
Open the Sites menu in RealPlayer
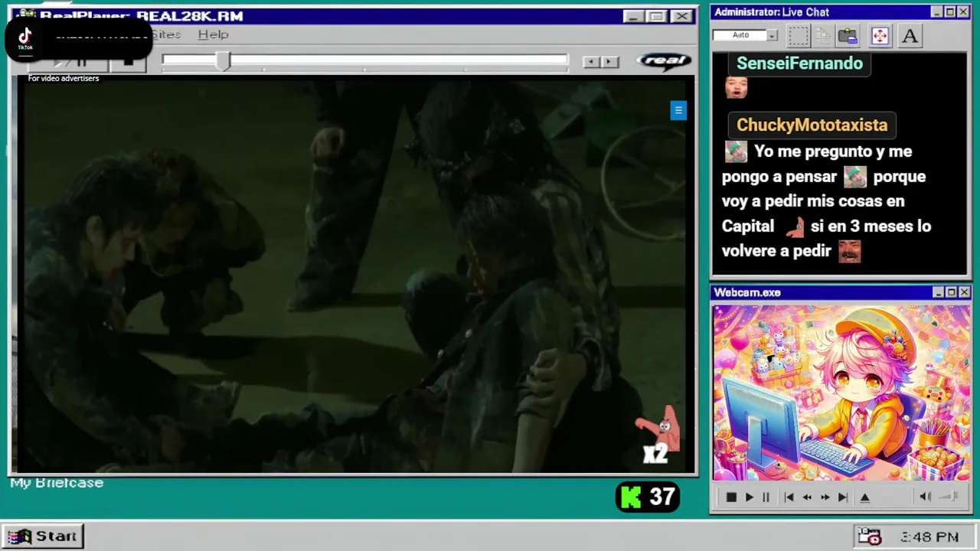pos(166,34)
